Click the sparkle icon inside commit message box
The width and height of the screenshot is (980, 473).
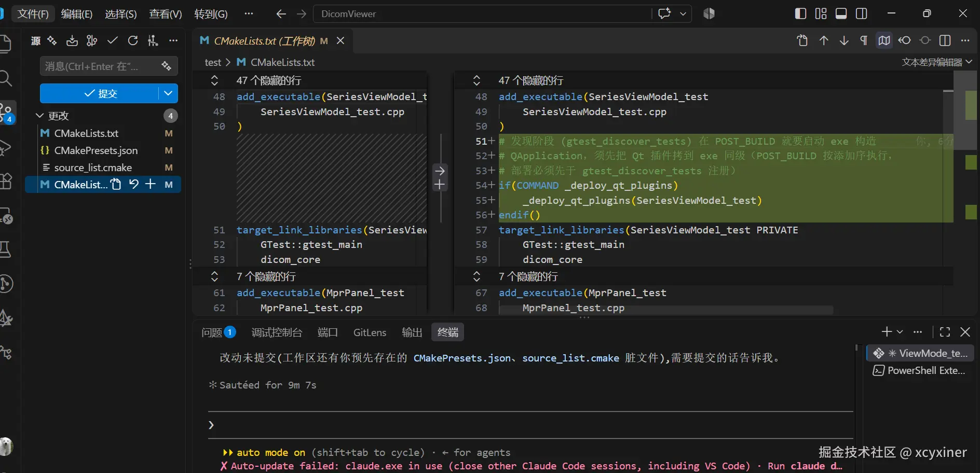[x=166, y=66]
